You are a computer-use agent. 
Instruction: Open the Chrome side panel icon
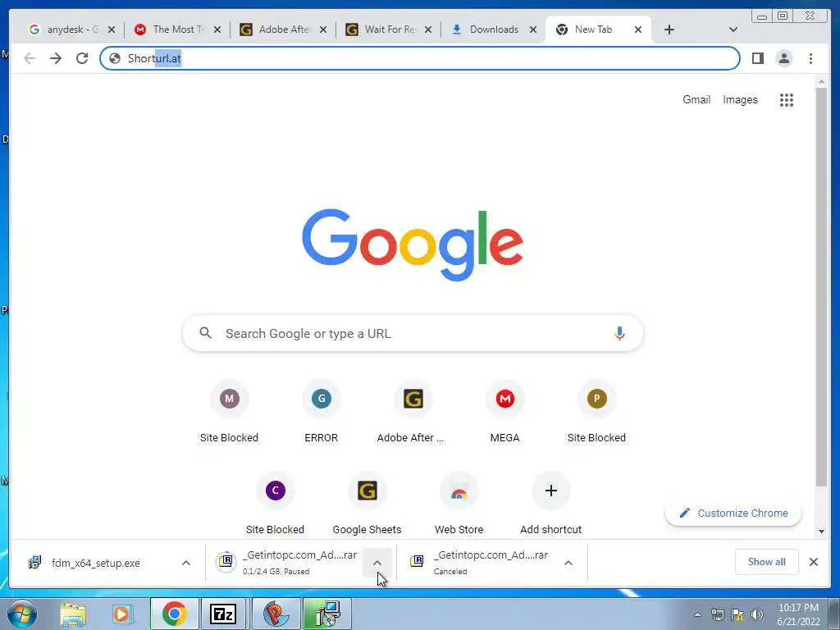point(757,58)
